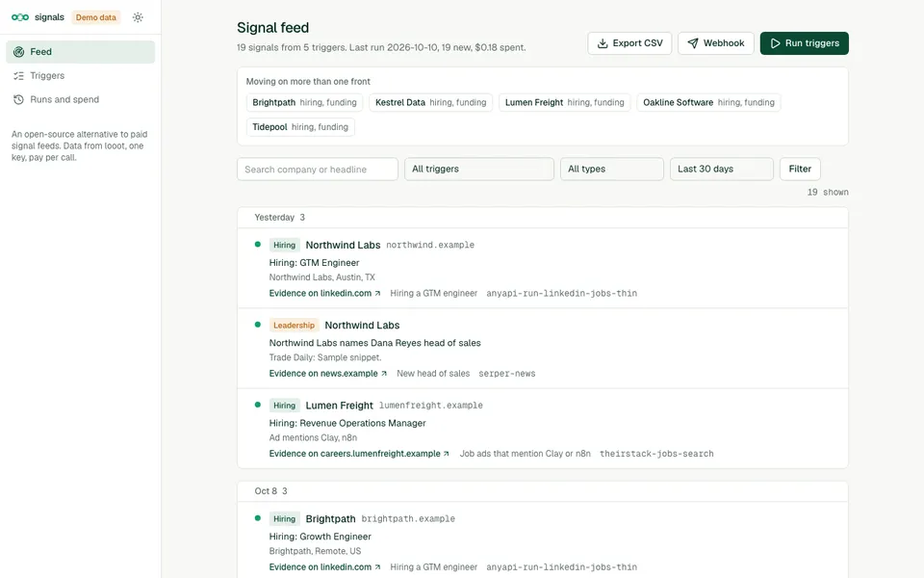This screenshot has width=924, height=578.
Task: Click the Feed radar icon in sidebar
Action: pyautogui.click(x=19, y=52)
